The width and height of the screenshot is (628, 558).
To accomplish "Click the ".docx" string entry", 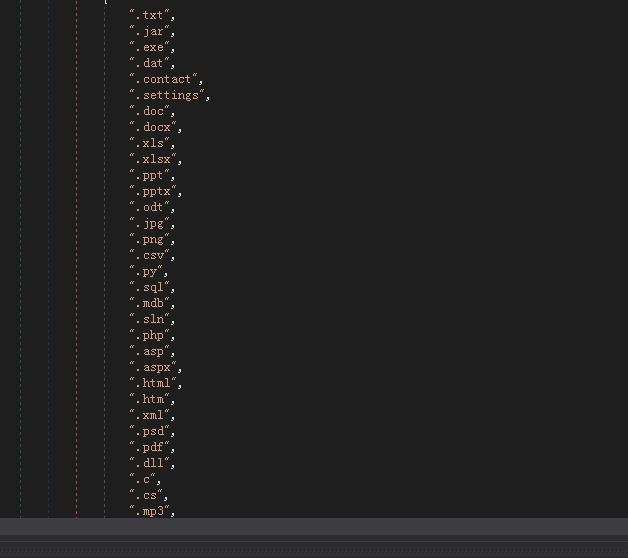I will click(153, 128).
